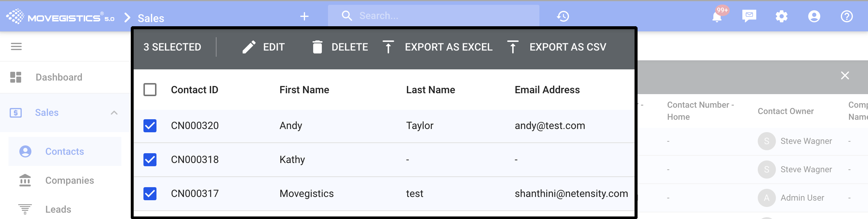Click the Delete button for selected contacts

[340, 47]
